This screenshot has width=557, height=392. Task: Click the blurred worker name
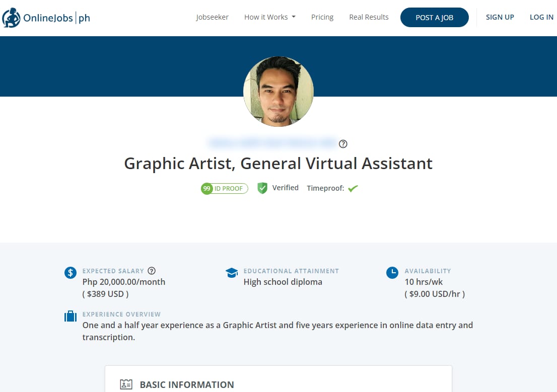[273, 143]
